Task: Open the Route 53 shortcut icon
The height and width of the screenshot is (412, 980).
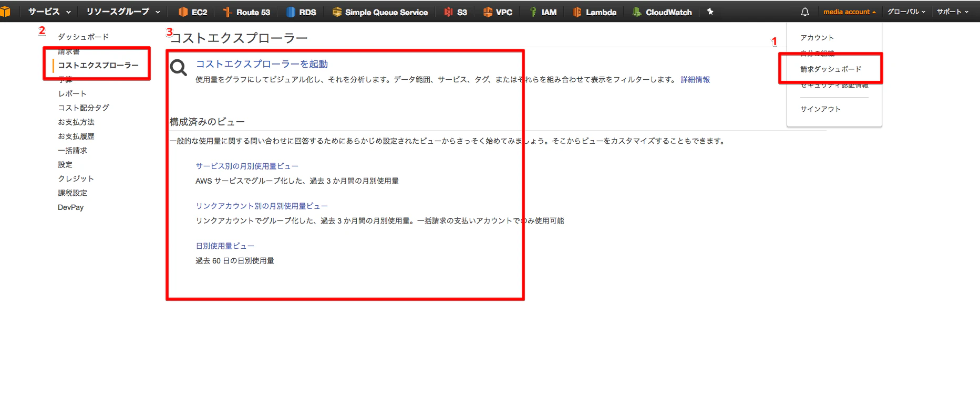Action: click(228, 12)
